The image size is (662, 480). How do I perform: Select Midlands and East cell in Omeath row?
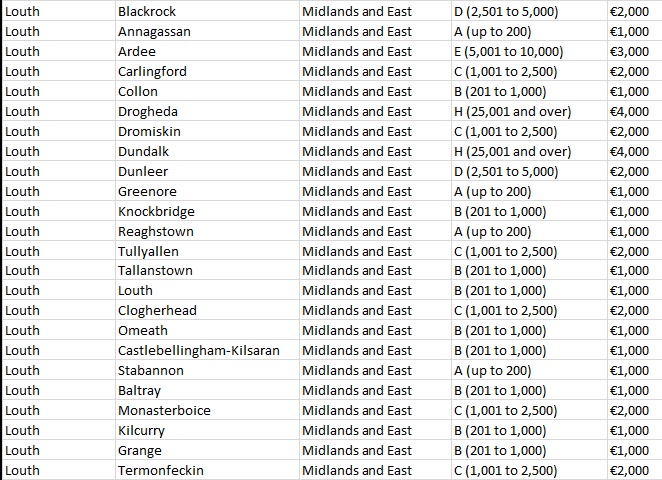pos(375,330)
